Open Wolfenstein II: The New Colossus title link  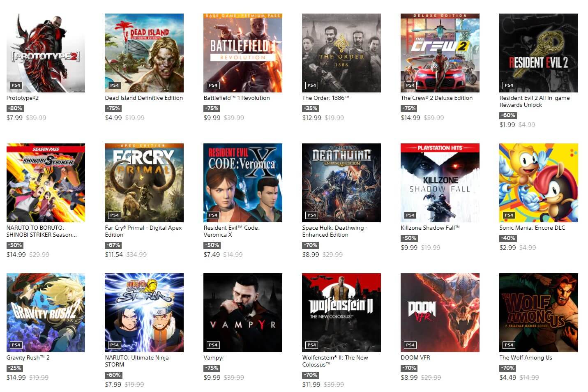pyautogui.click(x=335, y=361)
